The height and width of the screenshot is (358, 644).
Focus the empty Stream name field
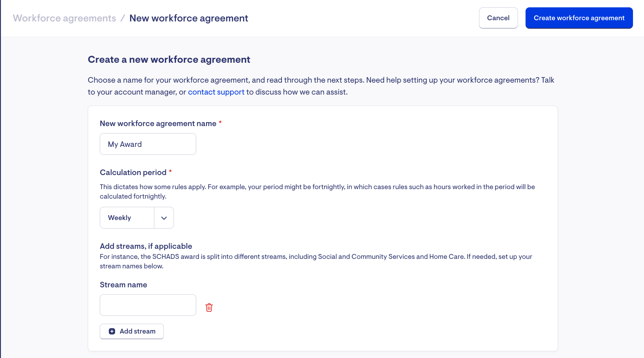click(x=148, y=305)
